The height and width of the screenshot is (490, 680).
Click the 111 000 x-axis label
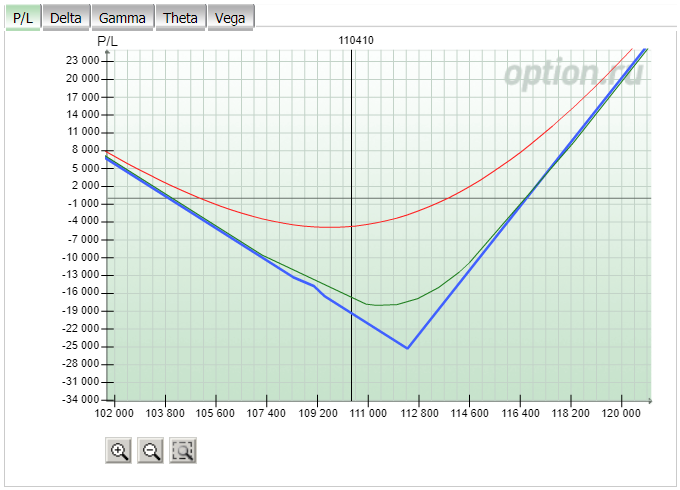coord(368,413)
